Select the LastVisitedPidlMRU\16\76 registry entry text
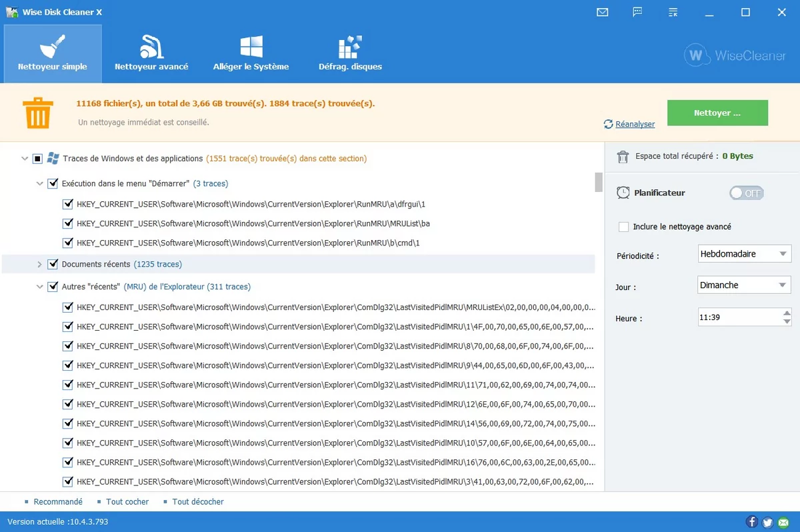 coord(336,462)
